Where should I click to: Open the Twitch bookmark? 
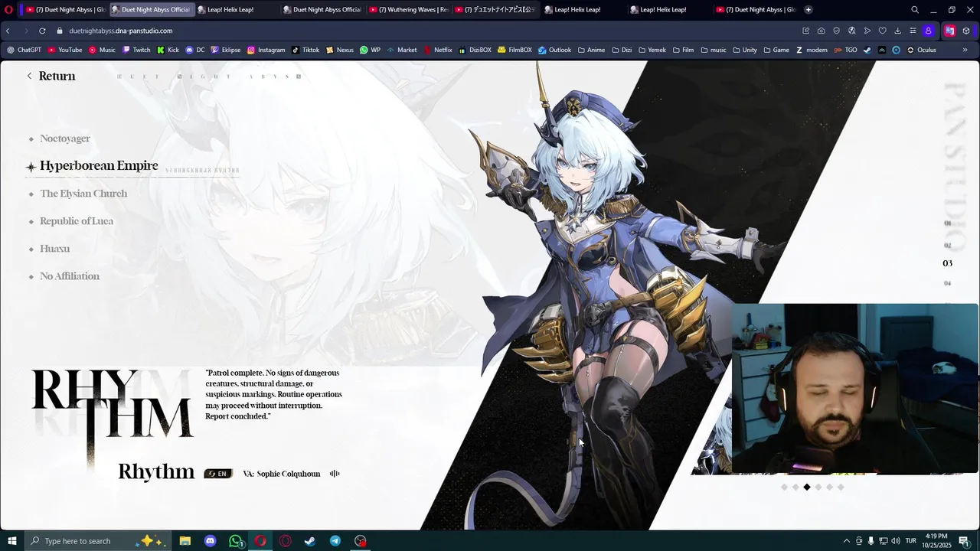click(x=136, y=50)
